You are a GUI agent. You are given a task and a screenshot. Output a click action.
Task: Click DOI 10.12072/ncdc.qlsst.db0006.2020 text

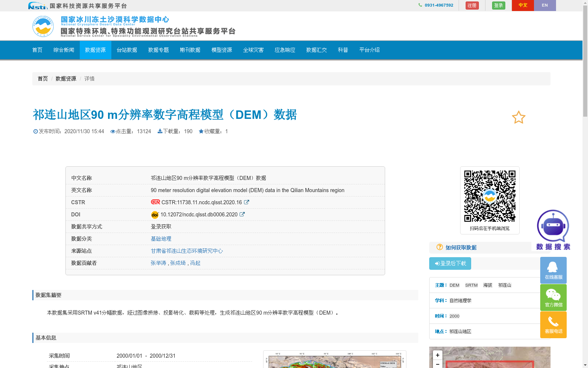199,215
